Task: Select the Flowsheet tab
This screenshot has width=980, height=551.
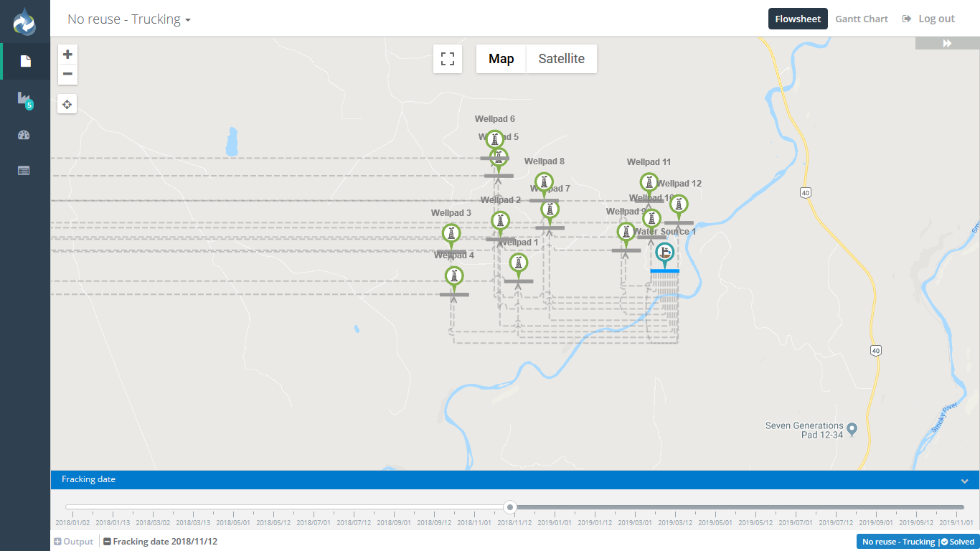Action: coord(798,19)
